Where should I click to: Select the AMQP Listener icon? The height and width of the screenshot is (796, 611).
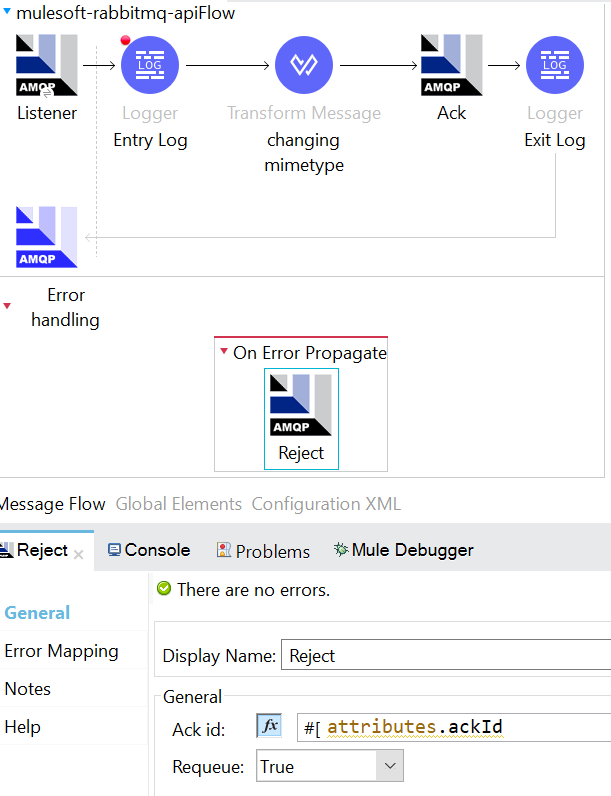tap(47, 65)
